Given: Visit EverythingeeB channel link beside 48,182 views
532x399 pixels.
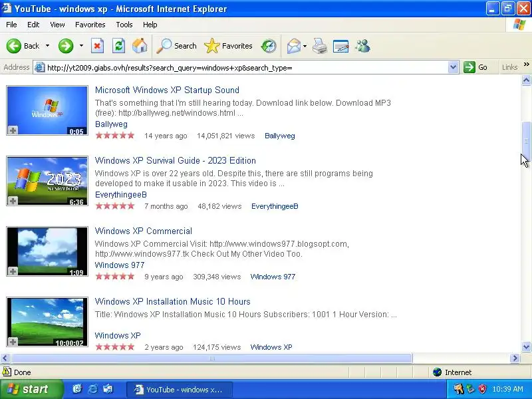Looking at the screenshot, I should click(x=275, y=206).
